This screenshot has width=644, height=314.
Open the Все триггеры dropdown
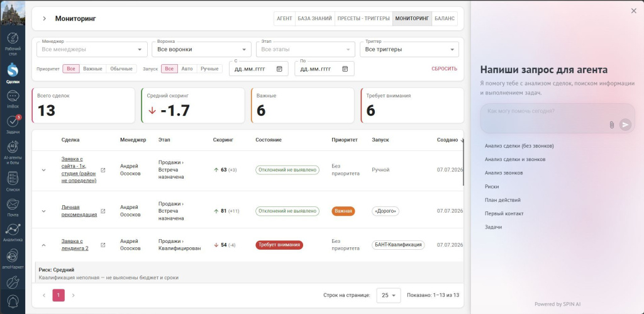[409, 49]
